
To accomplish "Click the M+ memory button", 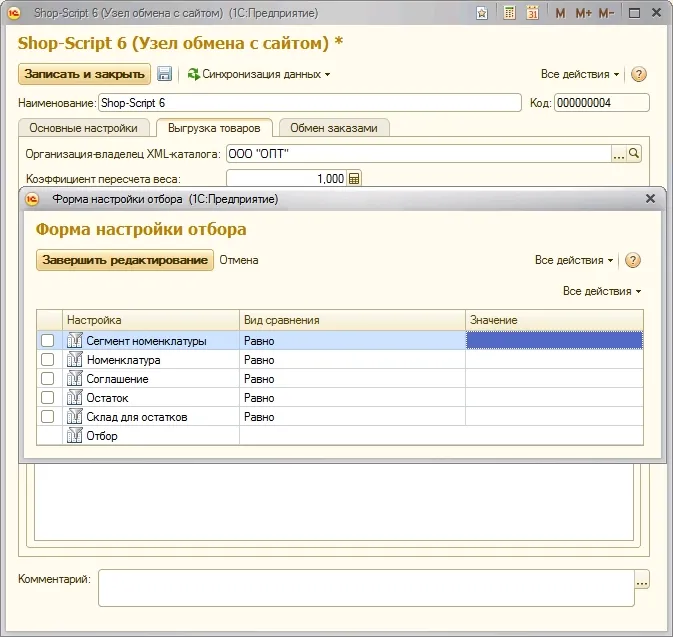I will tap(584, 13).
